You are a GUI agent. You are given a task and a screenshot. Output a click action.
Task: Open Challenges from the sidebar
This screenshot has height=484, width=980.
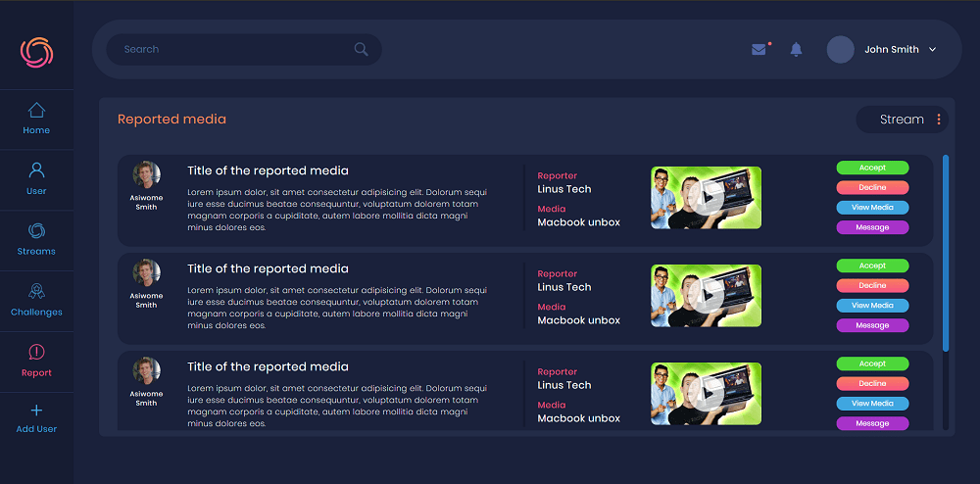pyautogui.click(x=36, y=301)
